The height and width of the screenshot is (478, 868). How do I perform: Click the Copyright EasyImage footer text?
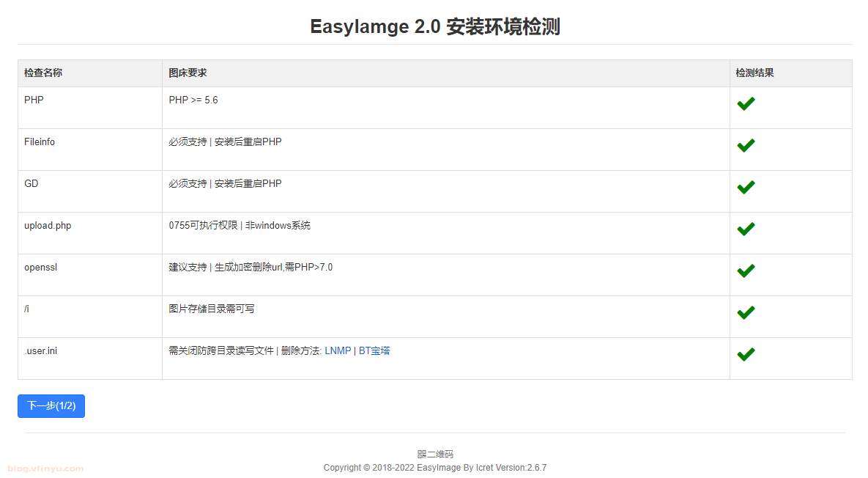click(434, 468)
